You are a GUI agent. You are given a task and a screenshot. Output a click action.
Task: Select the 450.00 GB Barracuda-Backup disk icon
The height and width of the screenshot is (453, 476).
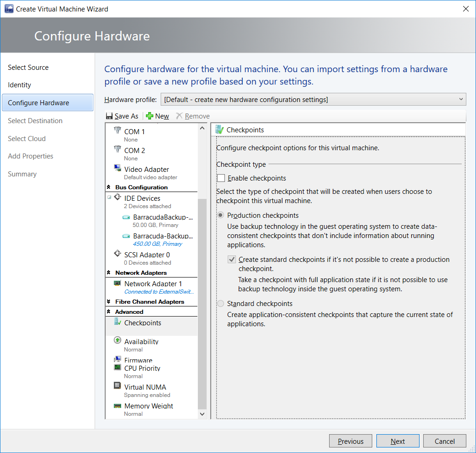point(126,236)
